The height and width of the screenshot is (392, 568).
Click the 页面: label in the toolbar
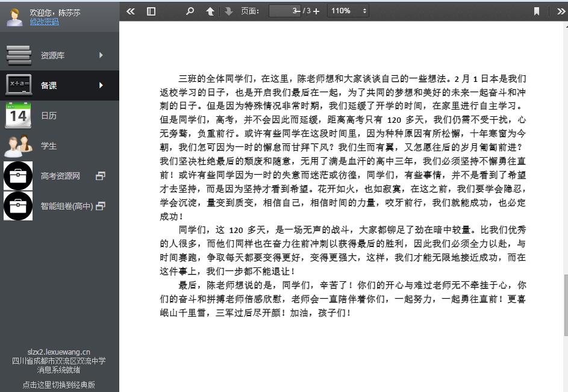pos(250,11)
